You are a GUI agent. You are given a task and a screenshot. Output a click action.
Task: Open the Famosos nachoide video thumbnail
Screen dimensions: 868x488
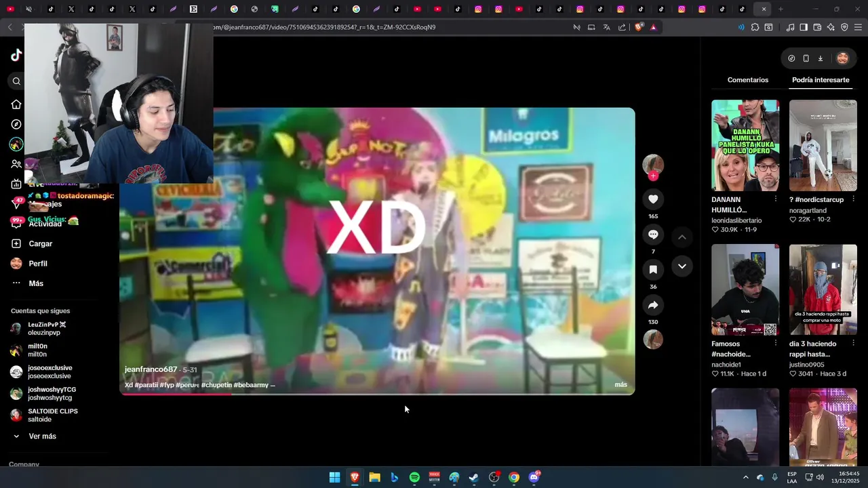point(745,289)
